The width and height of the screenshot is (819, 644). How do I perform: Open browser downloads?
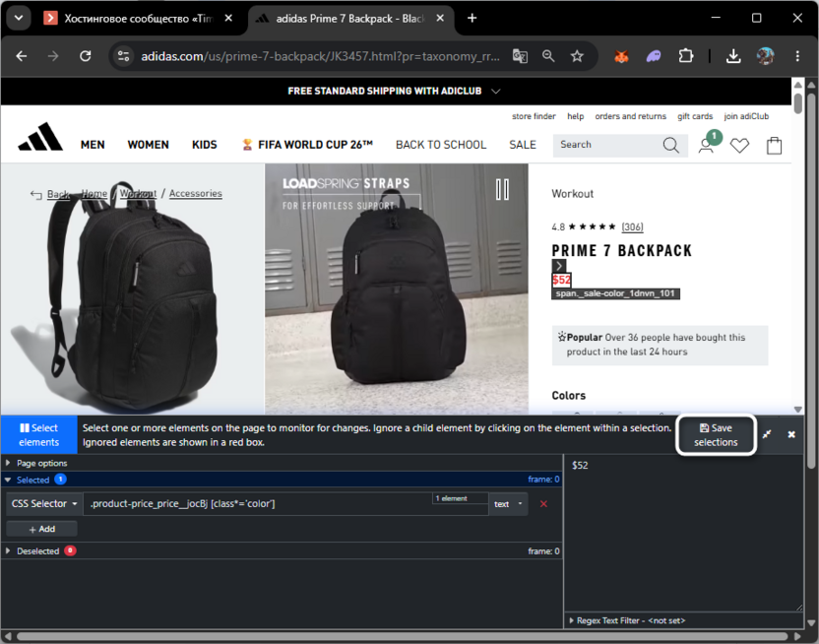733,56
